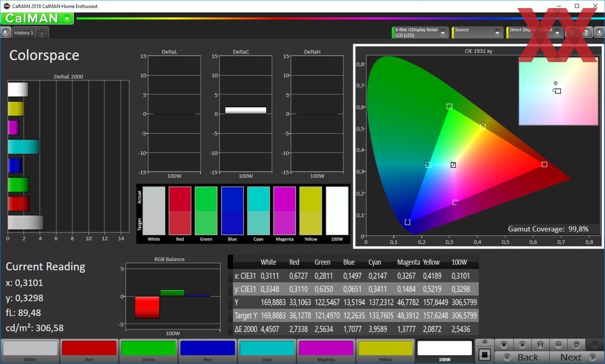The width and height of the screenshot is (605, 364).
Task: Click the Stop measurement icon
Action: click(x=504, y=344)
